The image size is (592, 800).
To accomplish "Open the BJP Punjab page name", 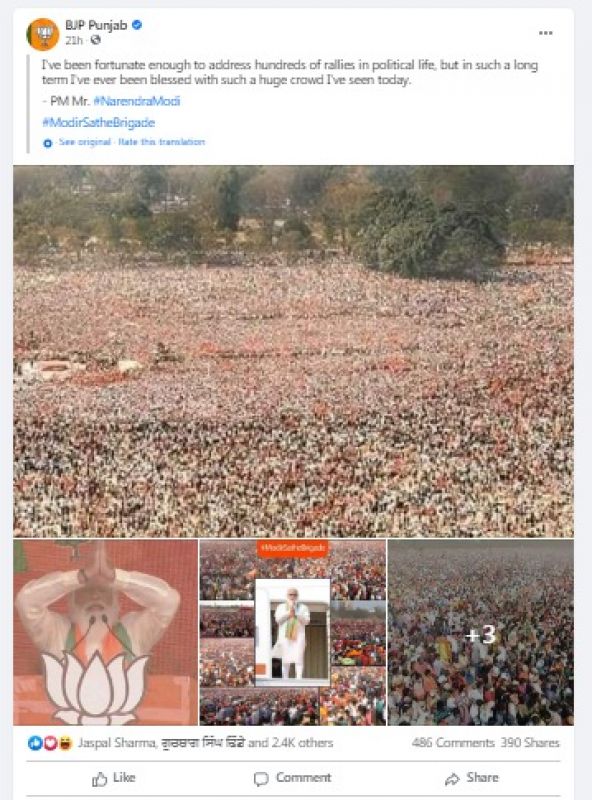I will coord(96,25).
